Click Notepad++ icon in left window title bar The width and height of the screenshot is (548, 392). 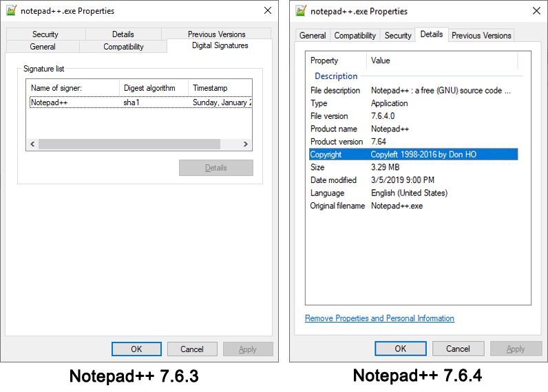click(12, 11)
